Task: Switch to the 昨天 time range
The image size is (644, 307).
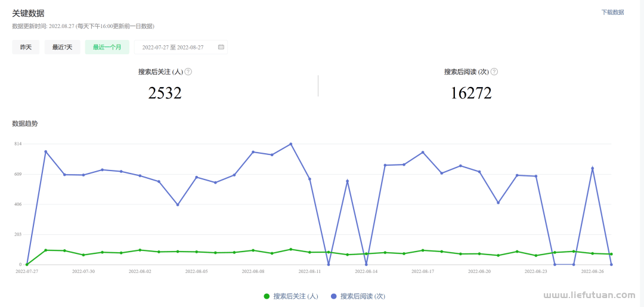Action: coord(26,47)
